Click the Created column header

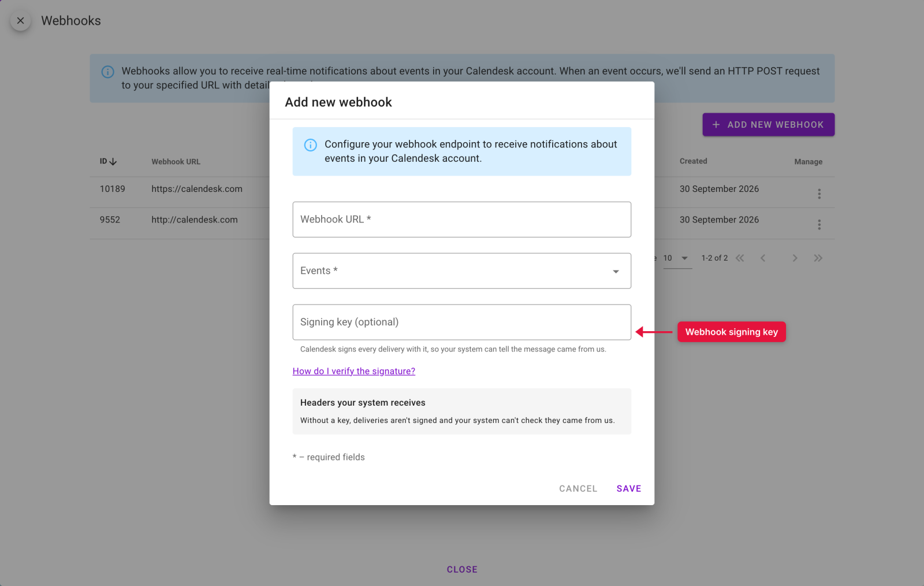tap(693, 161)
